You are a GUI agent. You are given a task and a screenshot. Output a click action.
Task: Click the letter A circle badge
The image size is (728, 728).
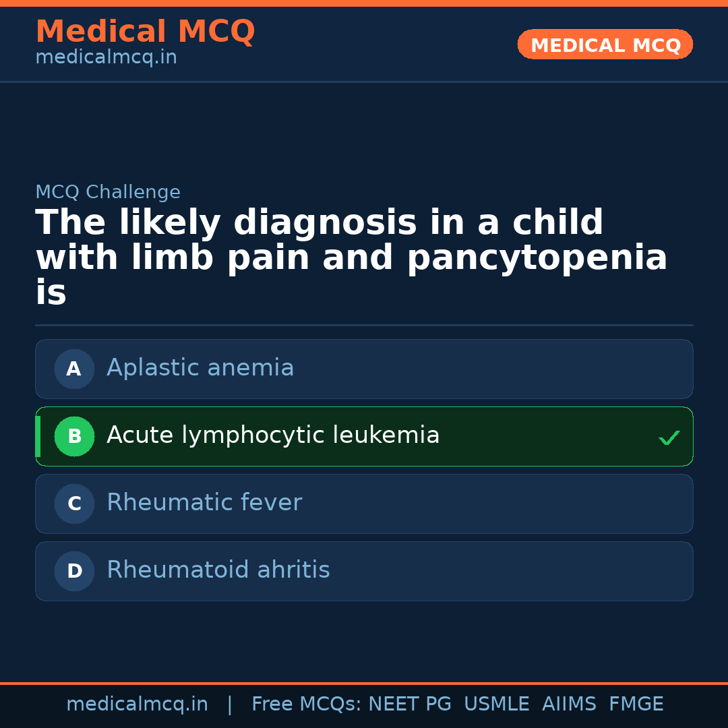(74, 369)
